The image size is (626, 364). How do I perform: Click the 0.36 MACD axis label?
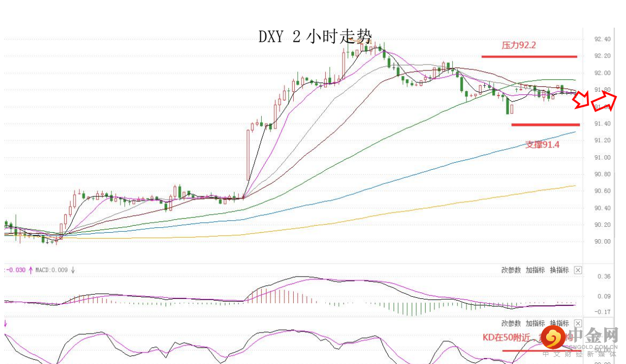click(x=604, y=276)
